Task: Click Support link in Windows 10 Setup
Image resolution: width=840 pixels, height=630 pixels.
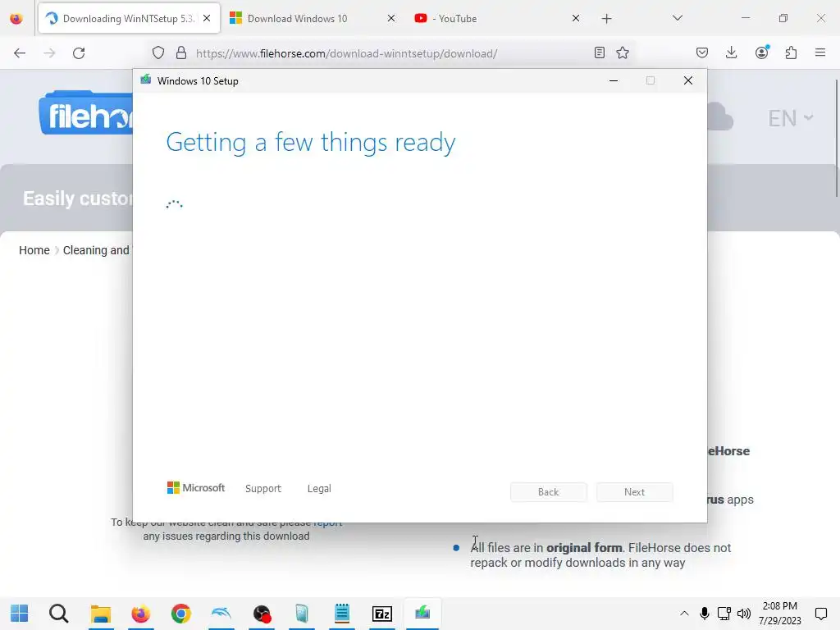Action: click(x=263, y=489)
